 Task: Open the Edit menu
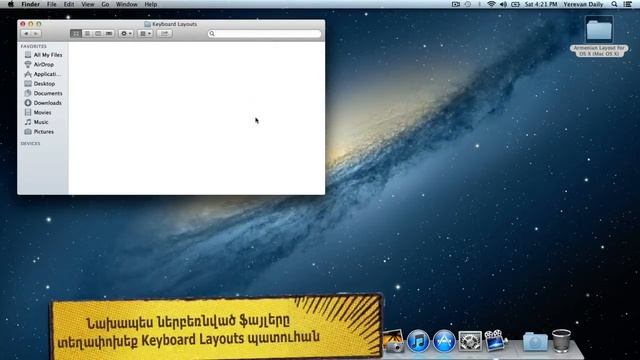pyautogui.click(x=69, y=4)
